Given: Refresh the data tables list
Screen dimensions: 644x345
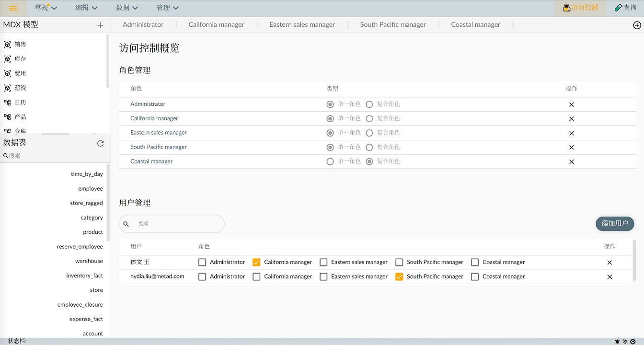Looking at the screenshot, I should click(100, 143).
